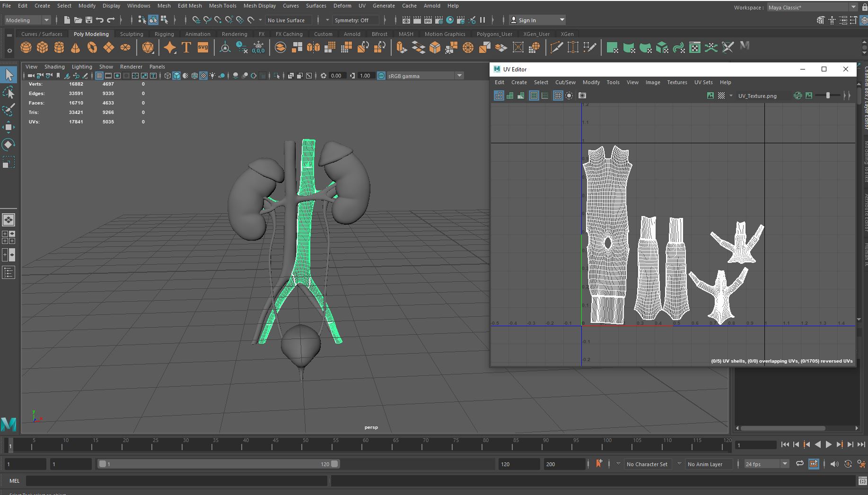Toggle checkered texture display in the UV Editor
This screenshot has height=495, width=868.
coord(721,96)
